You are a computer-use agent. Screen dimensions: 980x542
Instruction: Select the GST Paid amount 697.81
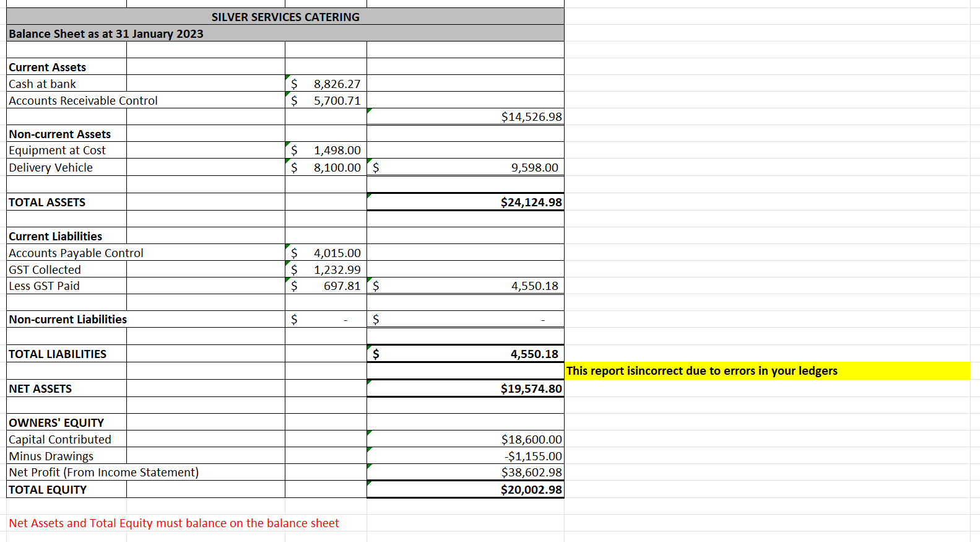[x=326, y=286]
